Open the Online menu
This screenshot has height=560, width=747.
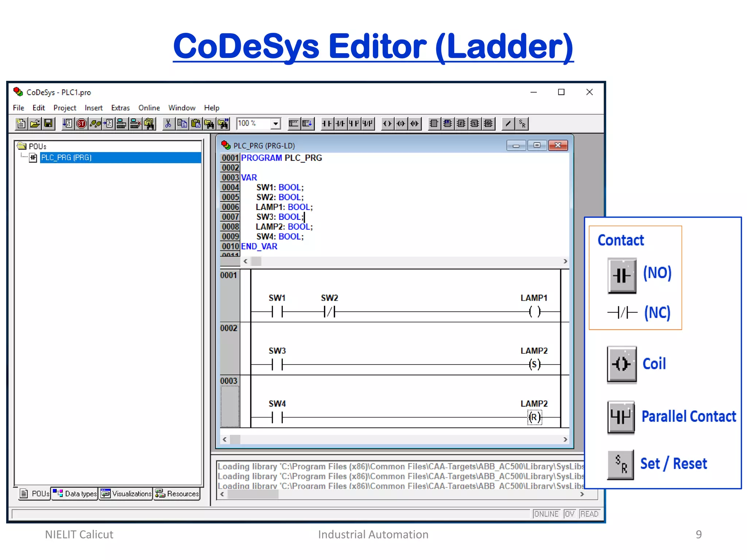(x=149, y=108)
